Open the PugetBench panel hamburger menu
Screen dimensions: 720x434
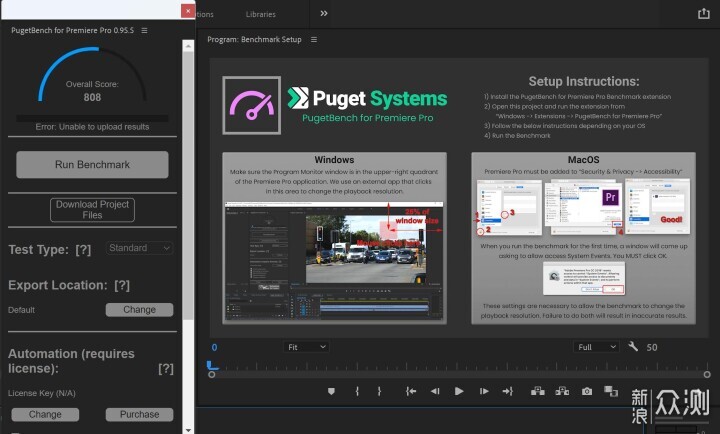[144, 30]
